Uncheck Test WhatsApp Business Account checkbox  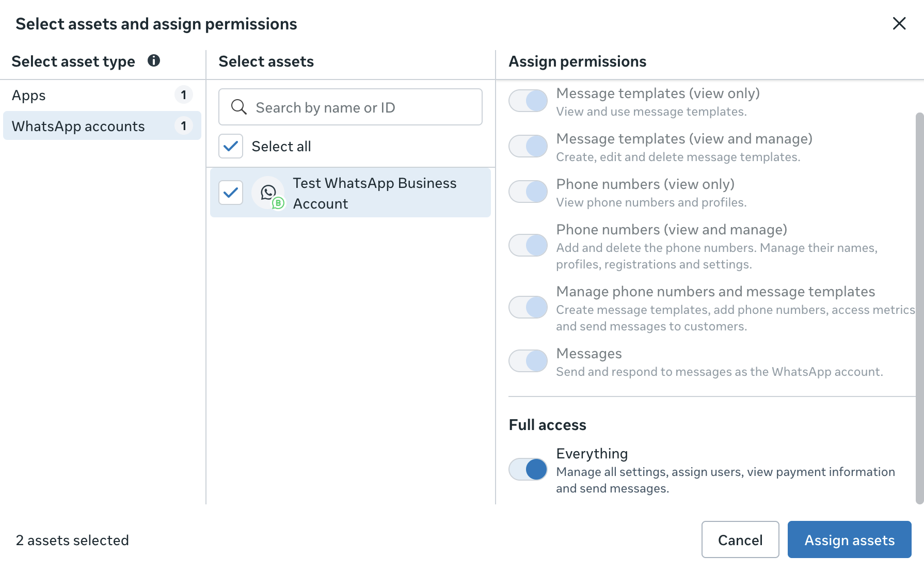231,193
